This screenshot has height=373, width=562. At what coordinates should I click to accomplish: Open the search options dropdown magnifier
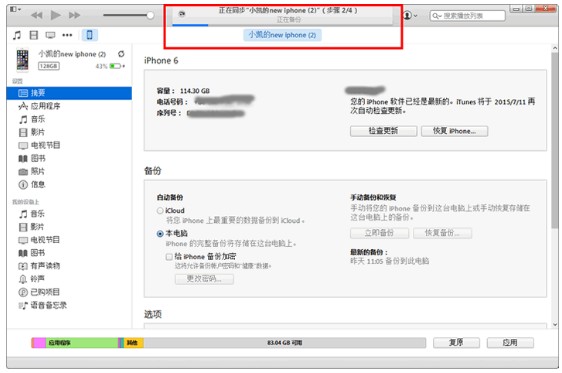[437, 16]
